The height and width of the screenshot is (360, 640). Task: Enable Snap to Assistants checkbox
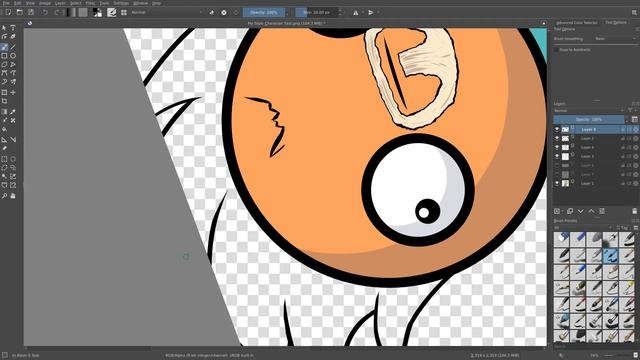tap(556, 50)
